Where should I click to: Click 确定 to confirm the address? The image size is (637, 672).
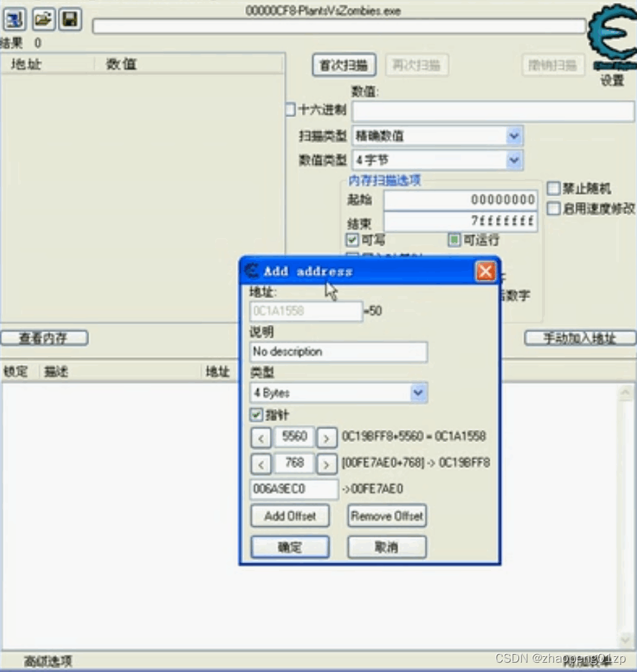(x=290, y=547)
